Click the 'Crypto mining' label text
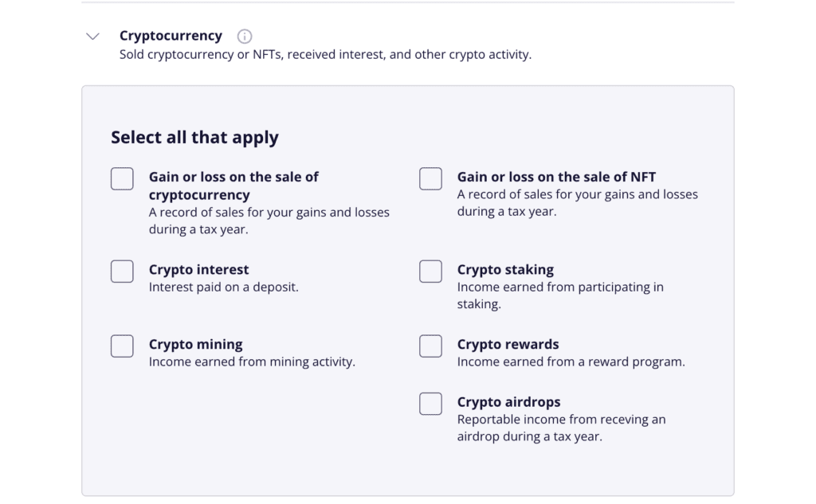 click(196, 345)
